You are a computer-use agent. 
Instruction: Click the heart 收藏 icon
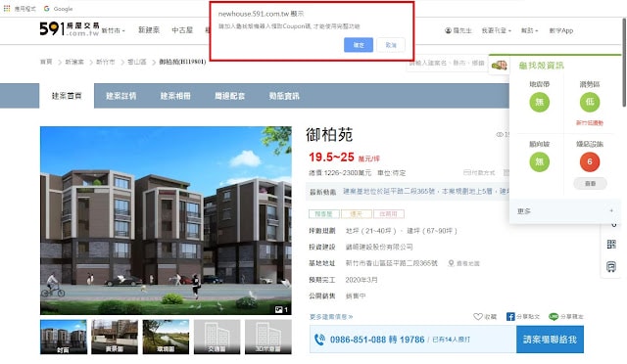tap(478, 316)
